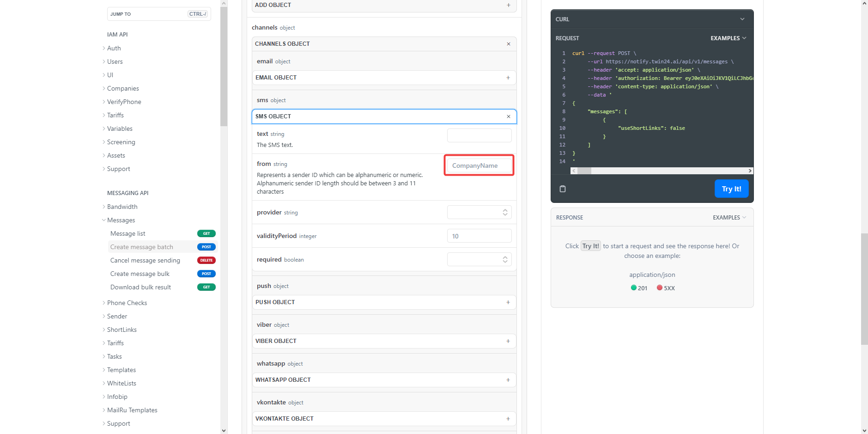868x434 pixels.
Task: Open the provider string dropdown
Action: pos(479,212)
